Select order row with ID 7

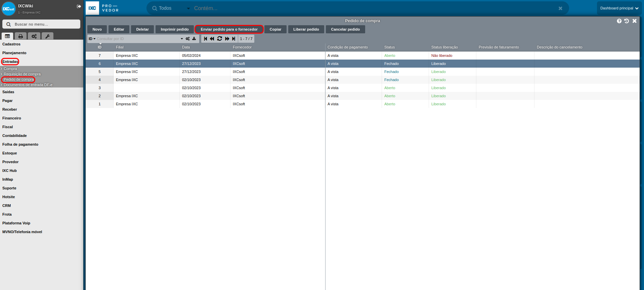[x=362, y=56]
